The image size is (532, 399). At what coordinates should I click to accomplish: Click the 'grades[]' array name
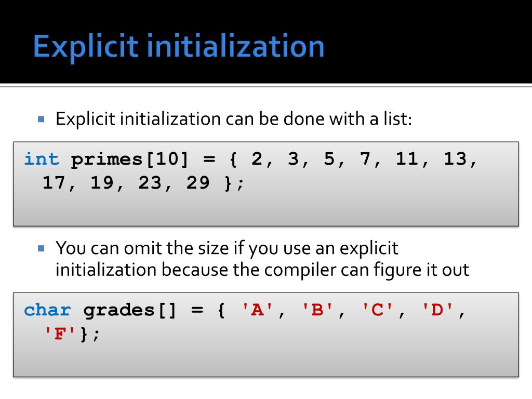click(x=129, y=311)
